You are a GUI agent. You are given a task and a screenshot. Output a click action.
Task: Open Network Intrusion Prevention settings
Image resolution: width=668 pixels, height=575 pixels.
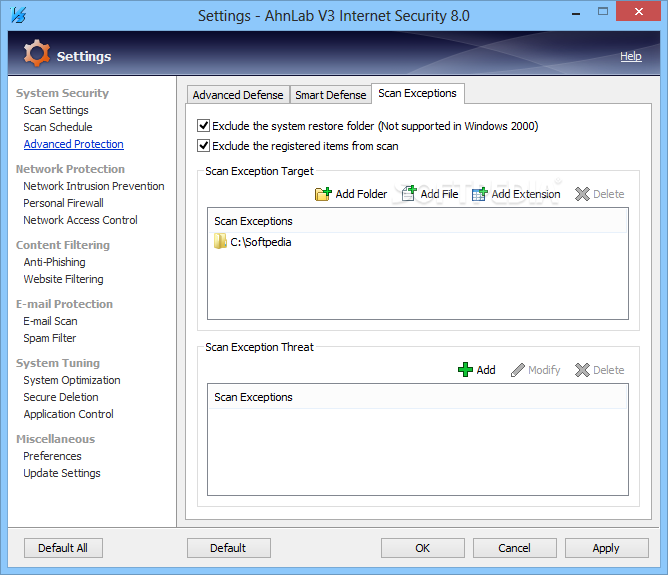[x=94, y=186]
